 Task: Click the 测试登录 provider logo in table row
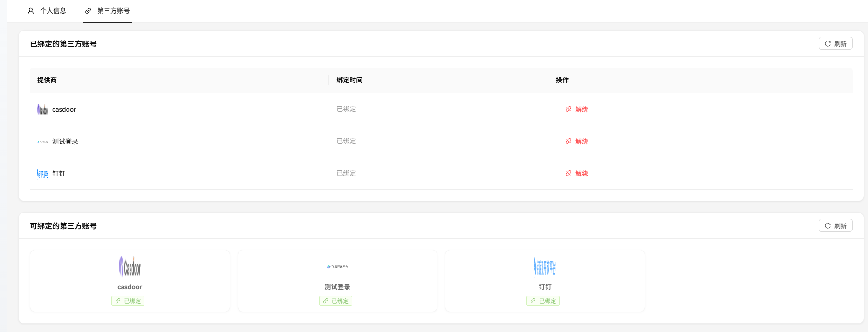click(x=43, y=142)
